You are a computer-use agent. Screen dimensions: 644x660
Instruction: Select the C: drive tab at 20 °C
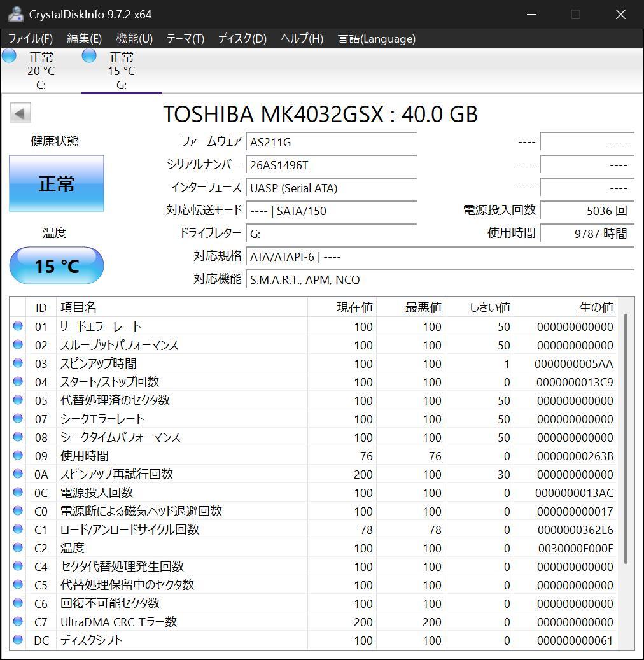pyautogui.click(x=41, y=71)
